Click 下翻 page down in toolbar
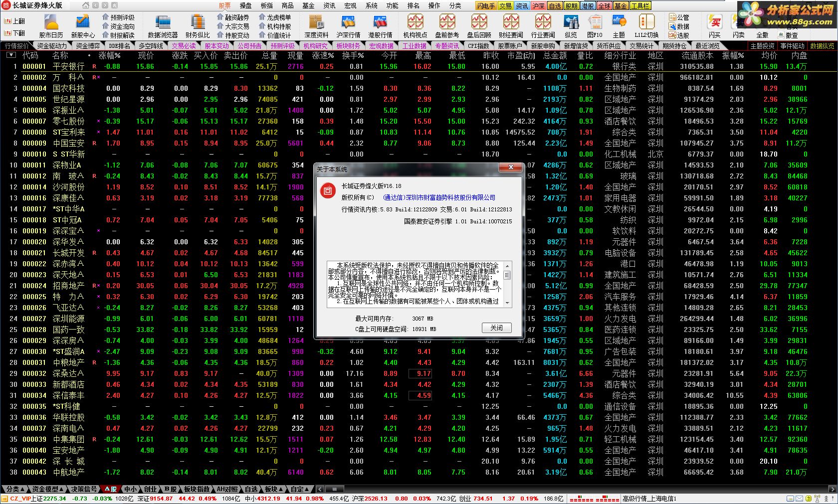Image resolution: width=838 pixels, height=504 pixels. pyautogui.click(x=14, y=33)
